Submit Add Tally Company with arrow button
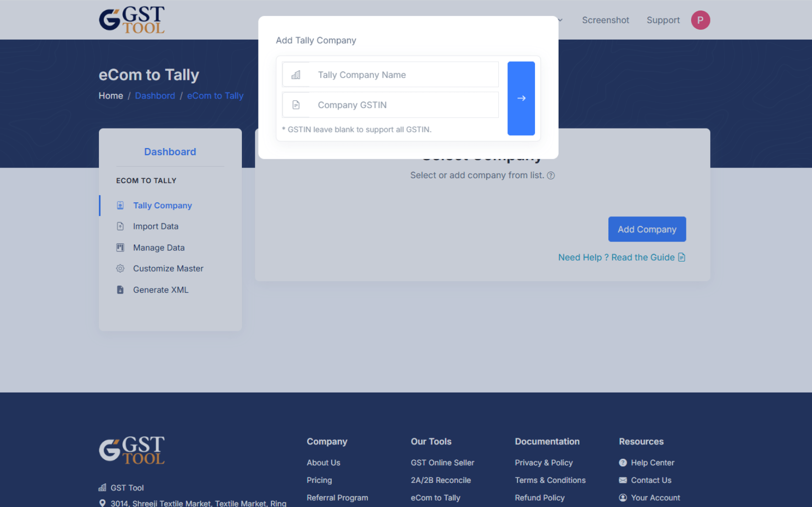 (521, 98)
